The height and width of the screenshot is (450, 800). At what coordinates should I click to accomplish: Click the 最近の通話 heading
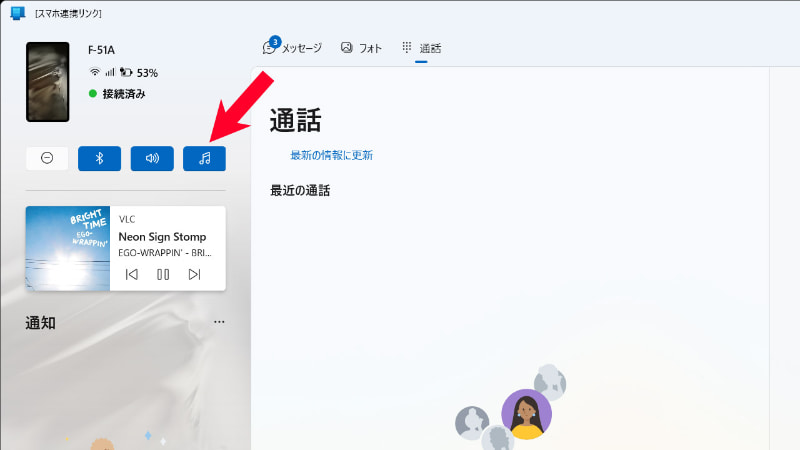click(300, 191)
